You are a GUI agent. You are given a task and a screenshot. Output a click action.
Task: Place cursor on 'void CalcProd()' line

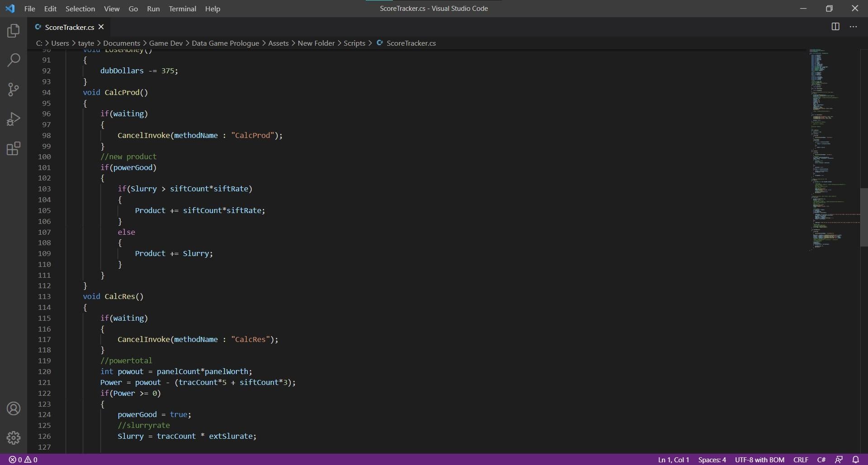coord(115,92)
